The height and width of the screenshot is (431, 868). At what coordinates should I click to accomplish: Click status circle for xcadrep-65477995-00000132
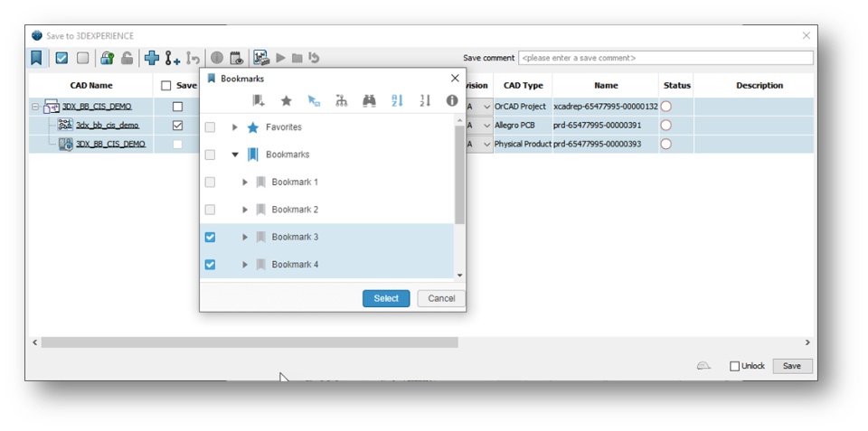coord(666,107)
